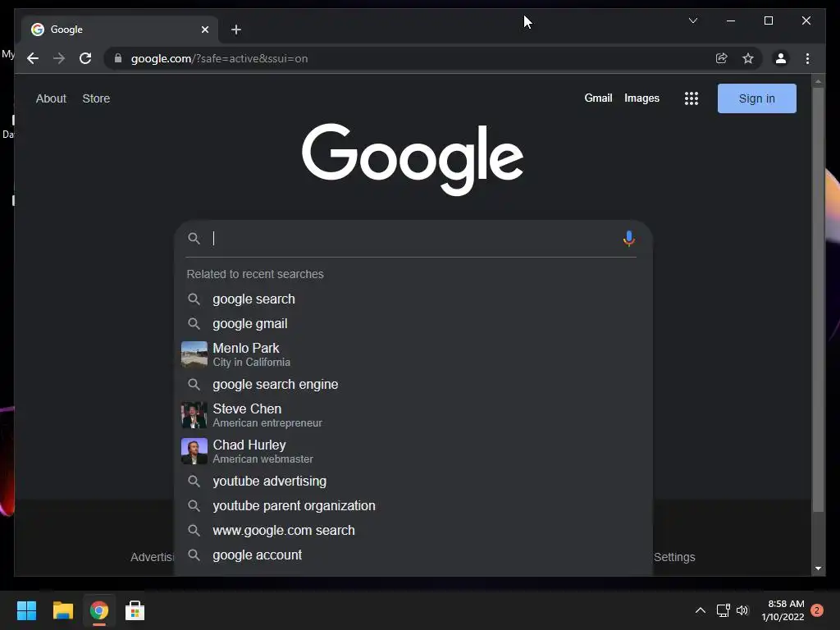840x630 pixels.
Task: Click search icon beside 'google account'
Action: coord(194,555)
